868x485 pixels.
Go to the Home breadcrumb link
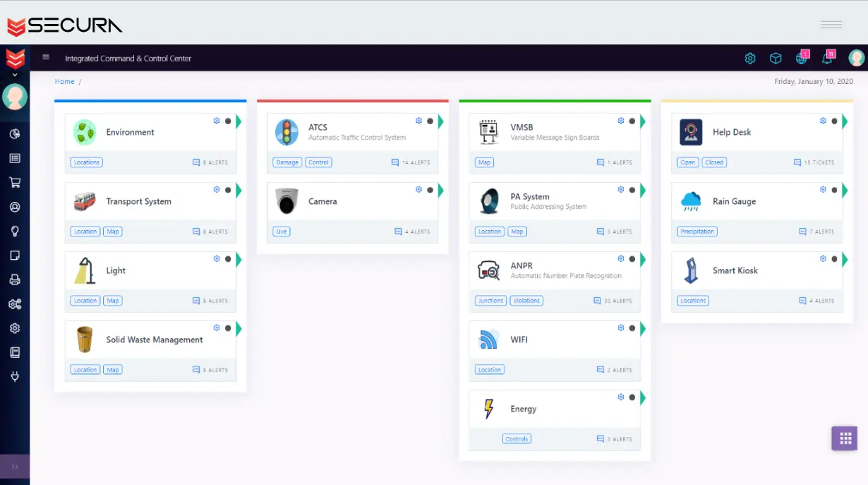pos(64,82)
